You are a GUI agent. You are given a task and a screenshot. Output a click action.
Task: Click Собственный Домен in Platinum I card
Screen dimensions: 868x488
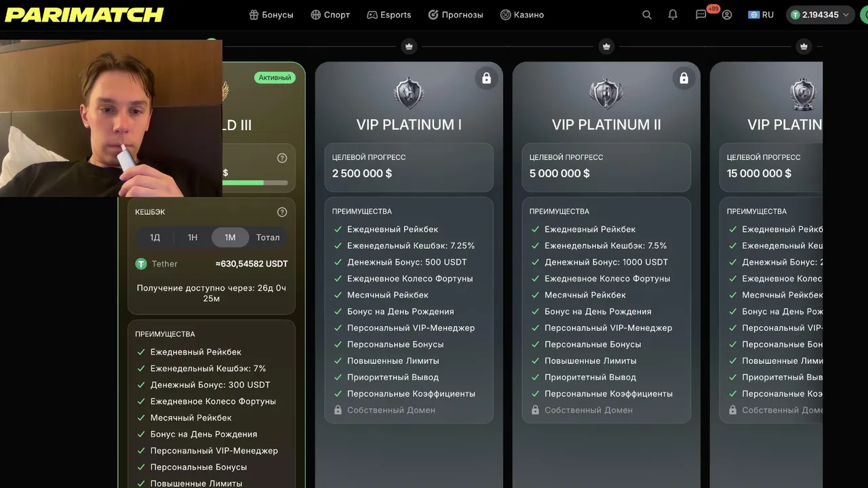click(391, 410)
